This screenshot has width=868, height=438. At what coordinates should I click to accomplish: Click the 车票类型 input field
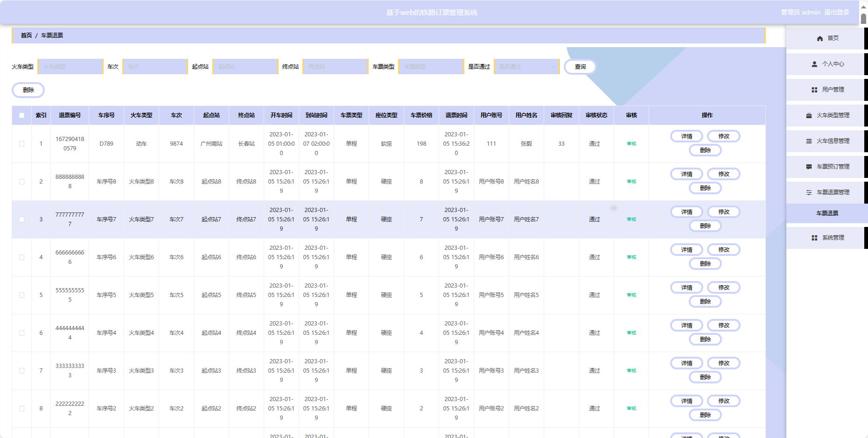coord(431,67)
